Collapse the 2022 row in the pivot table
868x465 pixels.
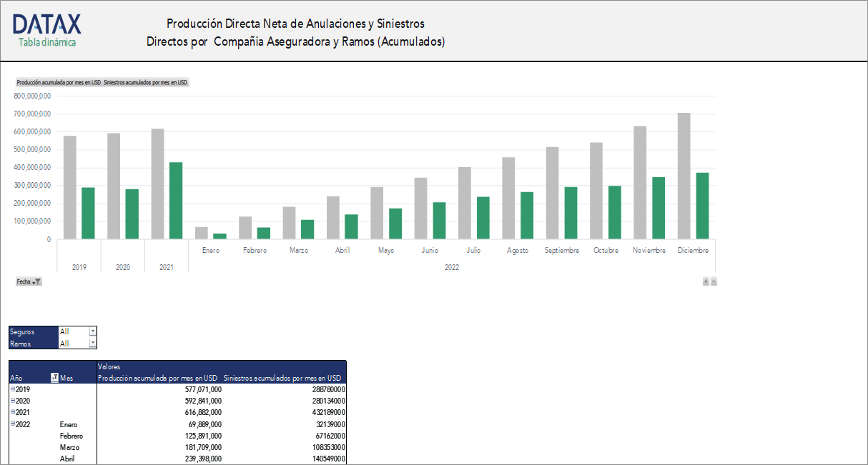[14, 424]
